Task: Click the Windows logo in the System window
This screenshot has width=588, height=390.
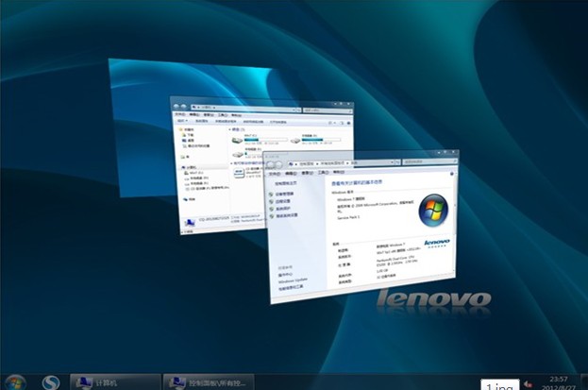Action: 435,210
